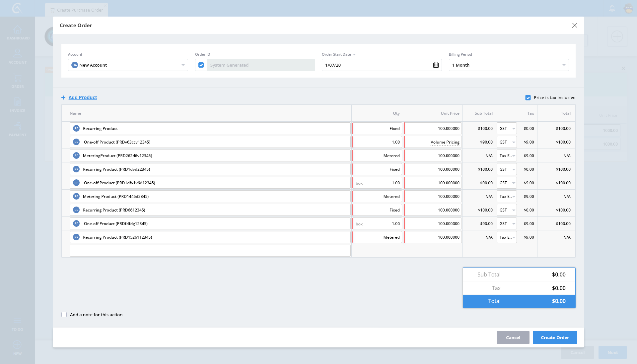Expand the Billing Period dropdown
637x364 pixels.
coord(564,65)
